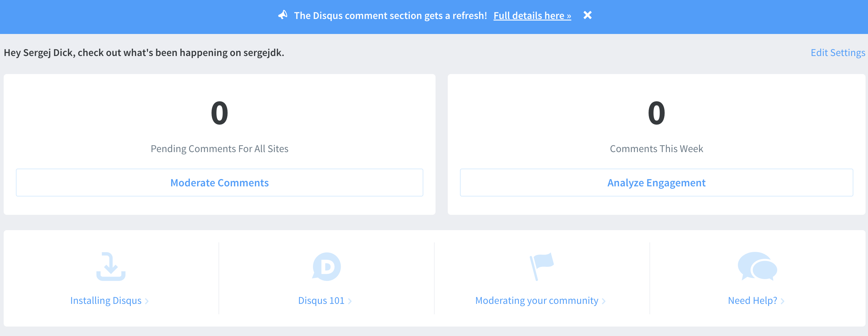Viewport: 868px width, 336px height.
Task: Click the megaphone announcement icon
Action: coord(283,15)
